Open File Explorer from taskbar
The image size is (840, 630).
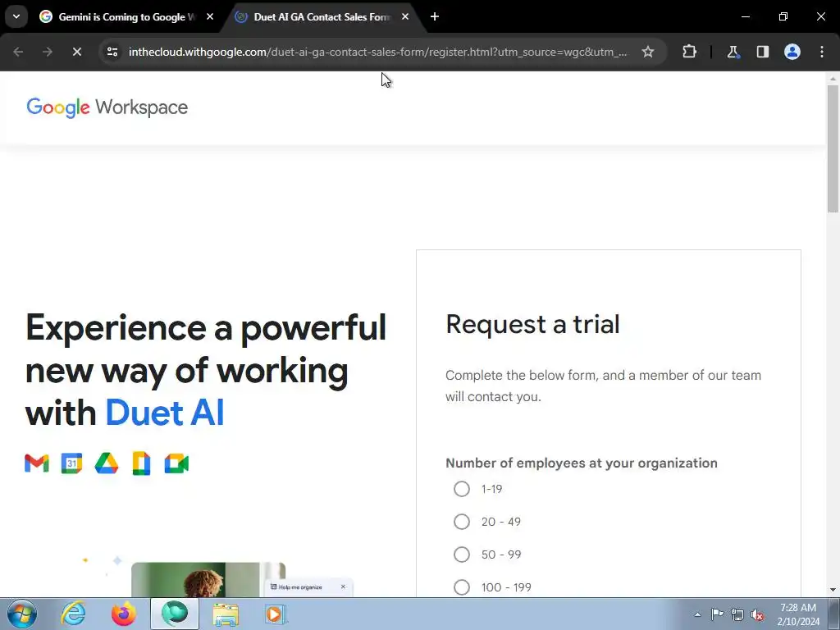pyautogui.click(x=226, y=614)
